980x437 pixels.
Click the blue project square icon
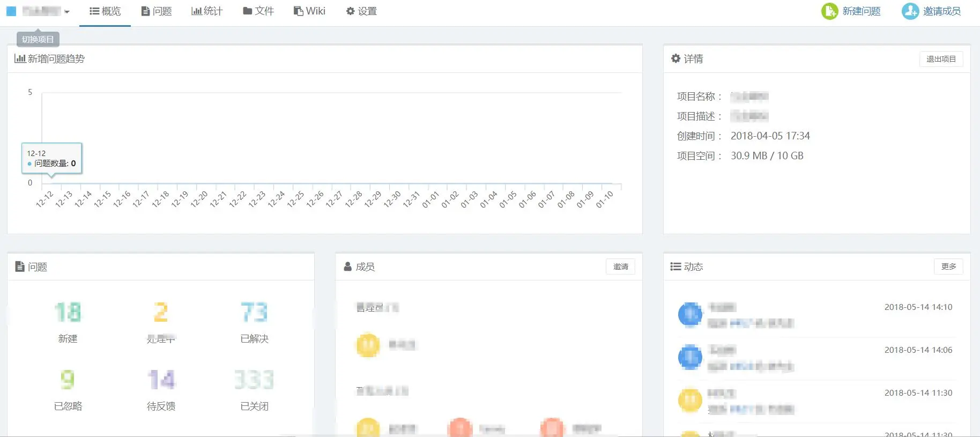tap(11, 11)
